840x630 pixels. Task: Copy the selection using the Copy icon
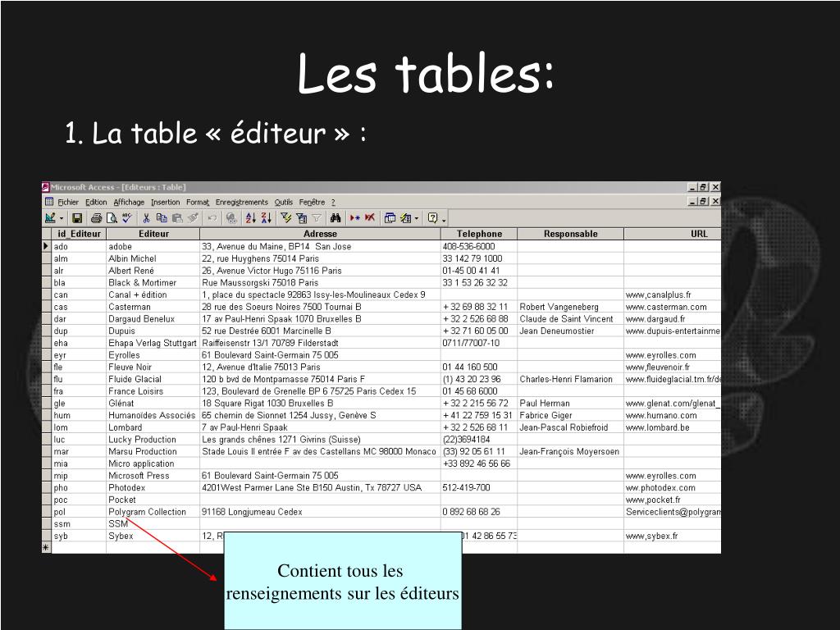(x=162, y=218)
